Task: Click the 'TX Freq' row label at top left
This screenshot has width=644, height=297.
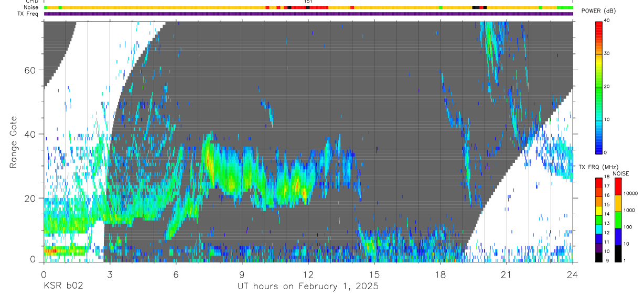Action: [x=28, y=14]
